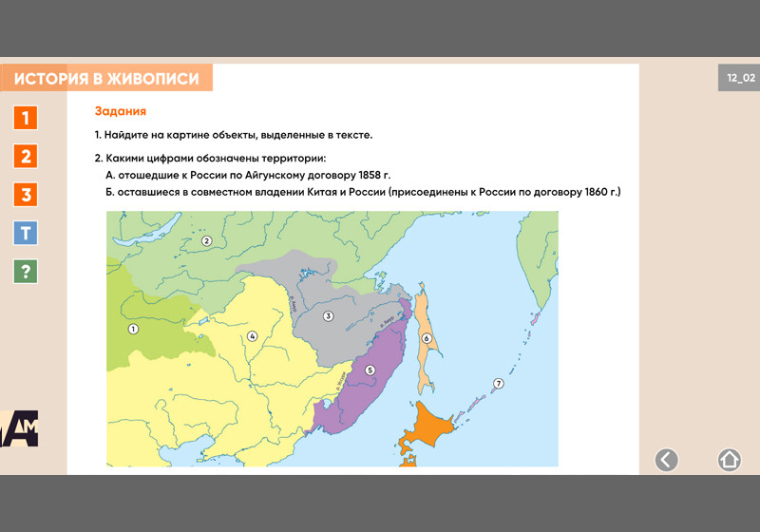760x532 pixels.
Task: Select gray territory number 3 on map
Action: coord(328,315)
